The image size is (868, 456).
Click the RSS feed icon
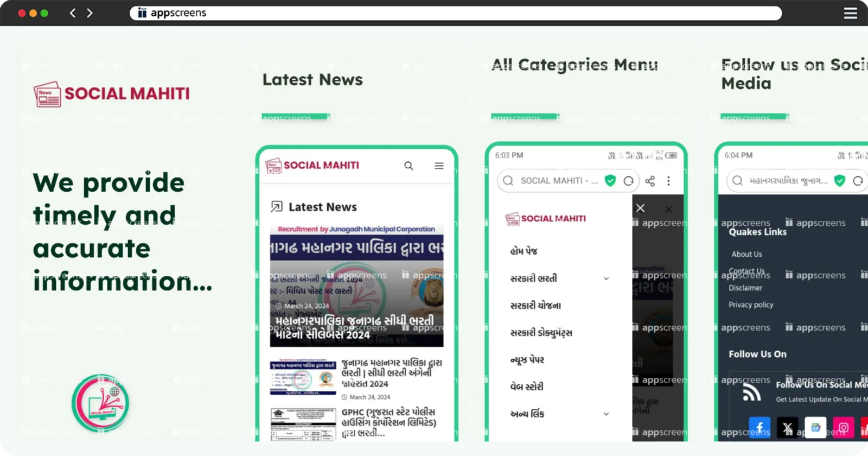tap(751, 392)
